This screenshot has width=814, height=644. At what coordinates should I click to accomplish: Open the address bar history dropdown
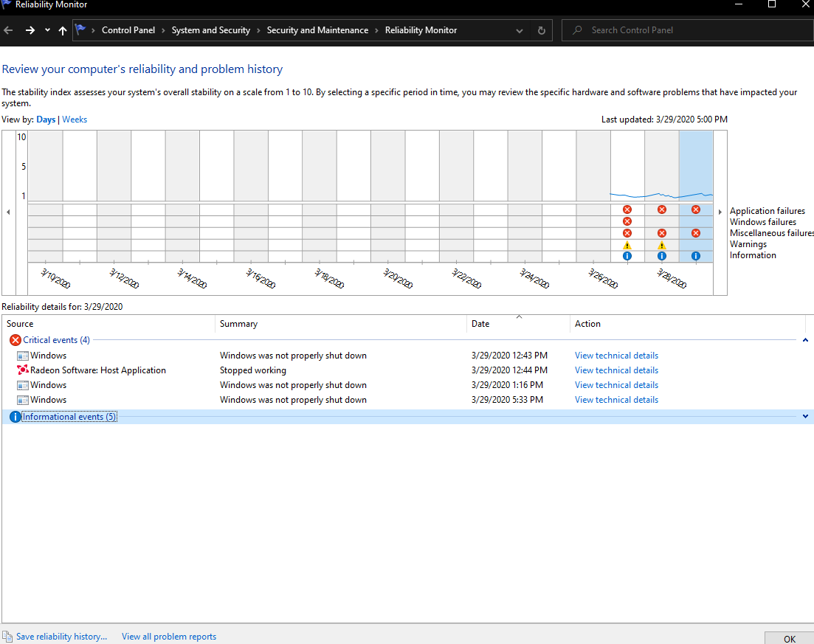[519, 31]
